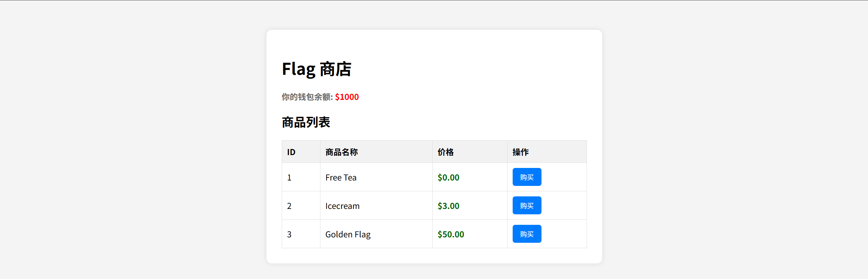Click 购买 button for Icecream

tap(527, 206)
